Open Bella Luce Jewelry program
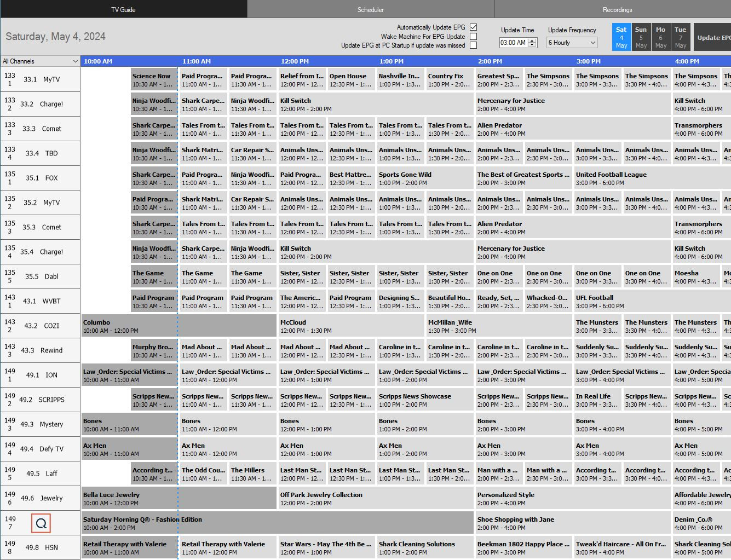 pos(179,498)
